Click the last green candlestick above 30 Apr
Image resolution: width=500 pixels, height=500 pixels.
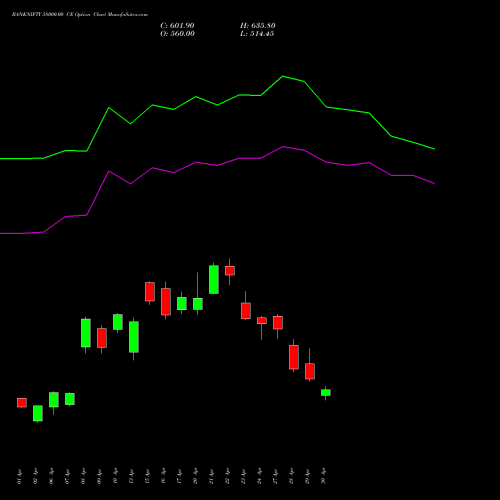click(326, 393)
